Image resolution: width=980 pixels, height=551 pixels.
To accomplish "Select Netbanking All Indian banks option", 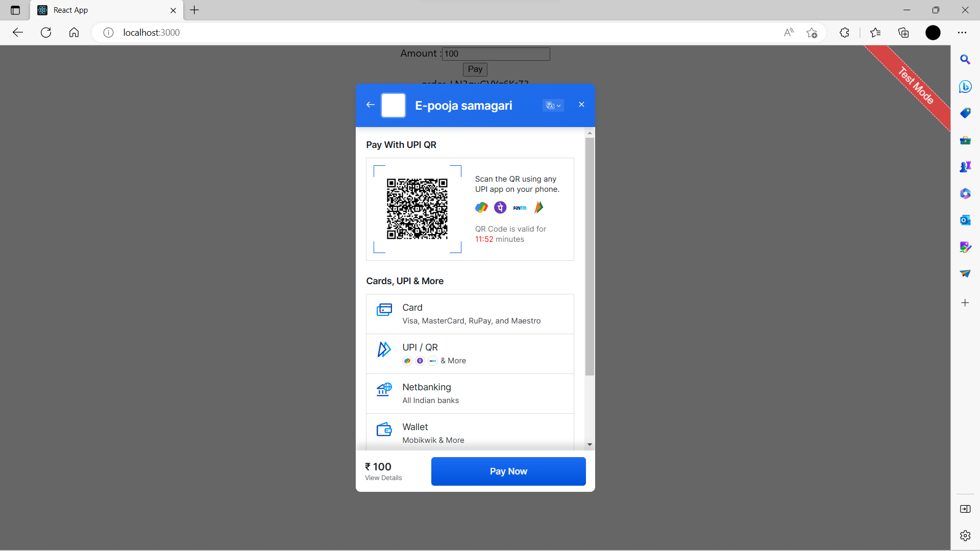I will click(470, 393).
